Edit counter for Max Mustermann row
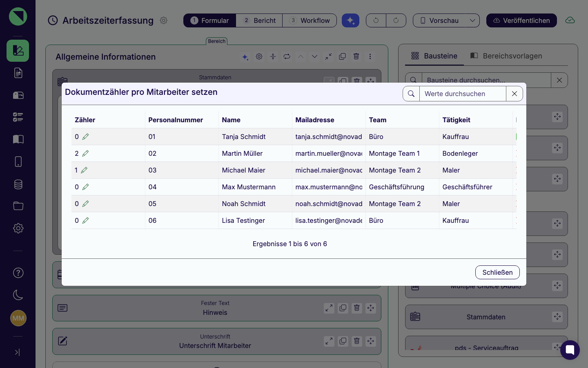The image size is (588, 368). pos(85,187)
